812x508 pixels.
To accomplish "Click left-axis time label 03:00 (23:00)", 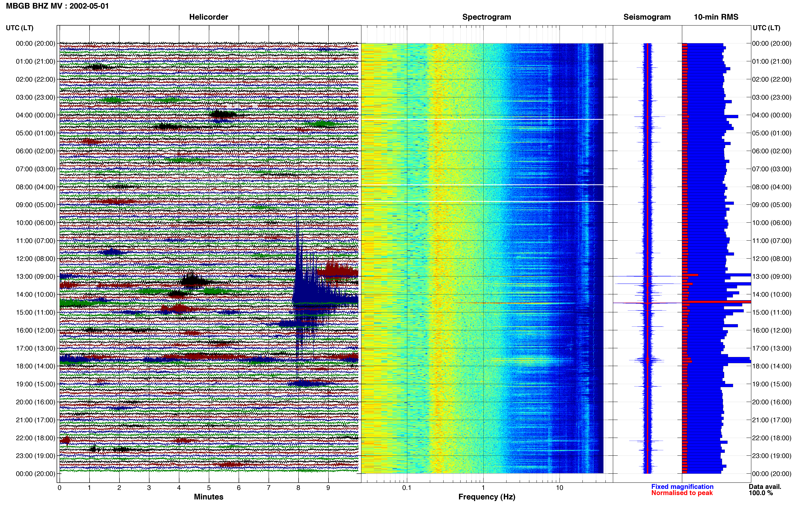I will (x=36, y=97).
